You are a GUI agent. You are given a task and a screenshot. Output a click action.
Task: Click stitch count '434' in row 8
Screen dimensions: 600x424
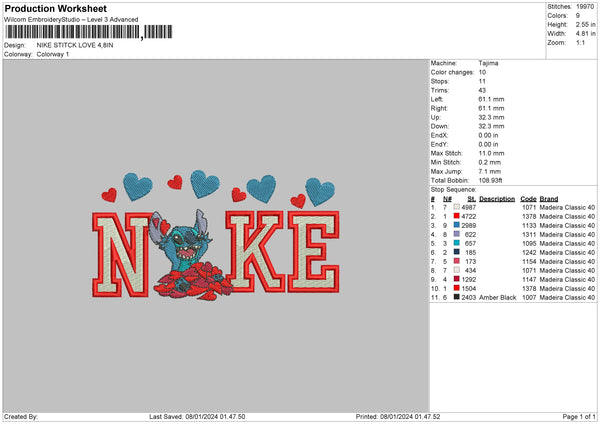(471, 271)
